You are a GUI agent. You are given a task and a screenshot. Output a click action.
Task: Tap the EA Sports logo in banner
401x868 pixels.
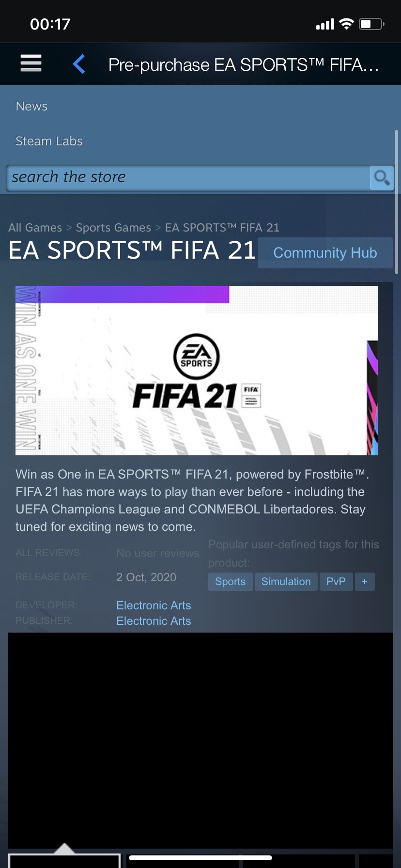[x=196, y=356]
